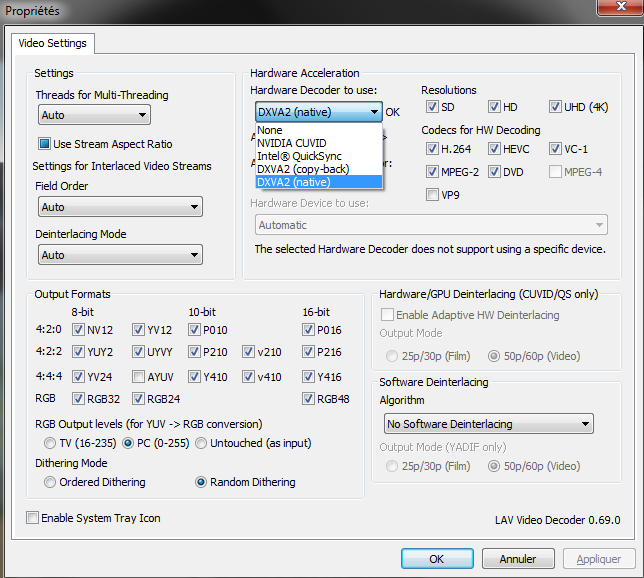Select YADIF 50p/60p (Video) output mode

coord(494,466)
